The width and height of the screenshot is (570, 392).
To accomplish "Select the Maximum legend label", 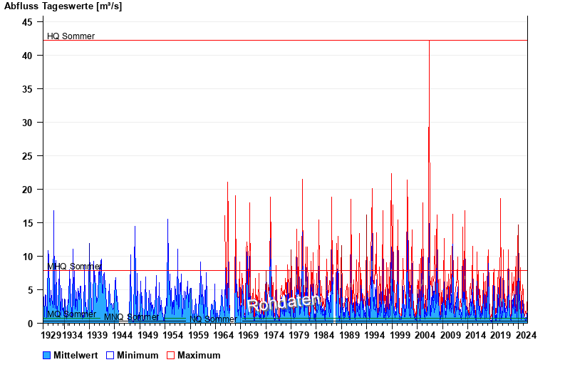I will pos(199,355).
